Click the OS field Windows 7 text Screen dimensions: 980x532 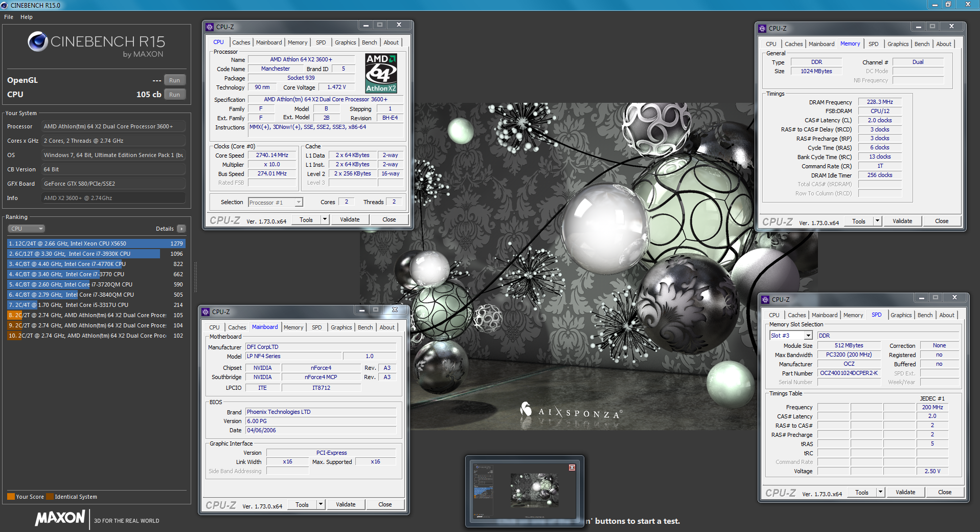pos(113,155)
